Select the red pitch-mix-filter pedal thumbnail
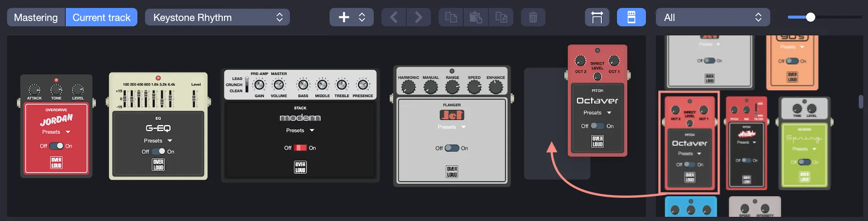Viewport: 868px width, 221px height. pos(746,143)
